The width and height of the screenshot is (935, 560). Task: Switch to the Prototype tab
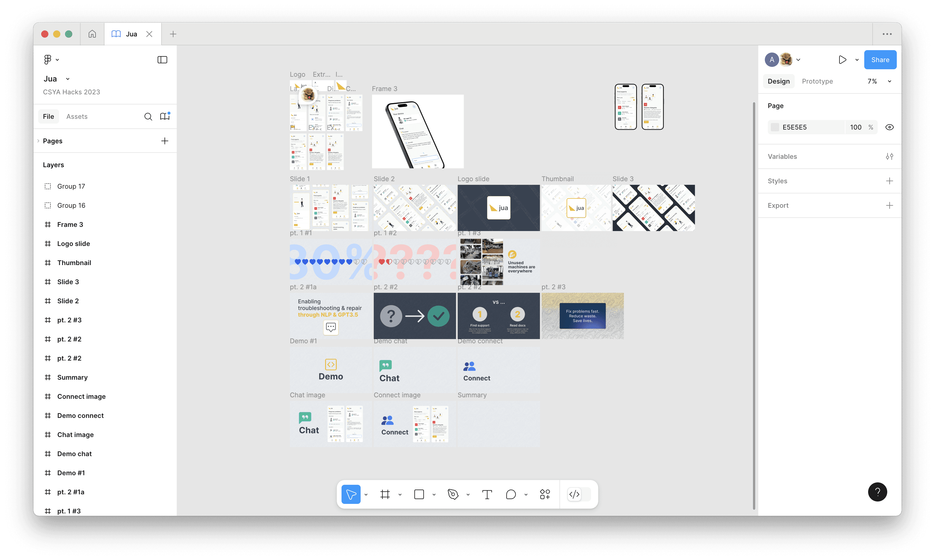click(817, 81)
